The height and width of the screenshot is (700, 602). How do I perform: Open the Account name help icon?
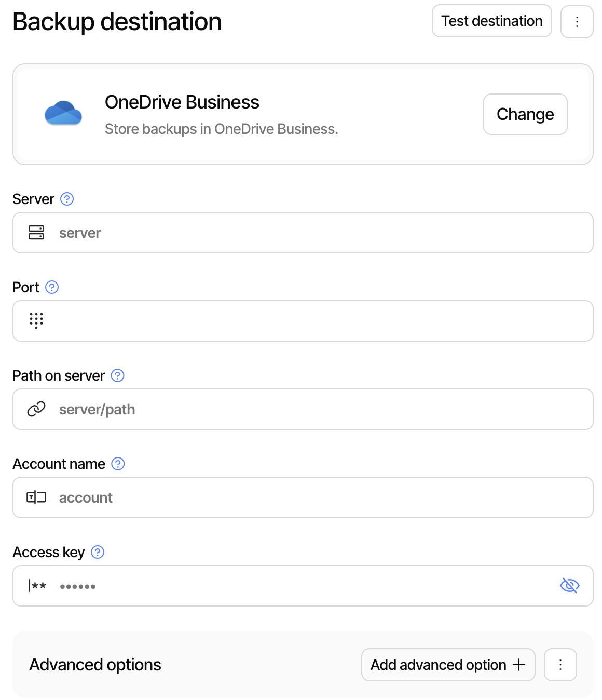point(118,464)
